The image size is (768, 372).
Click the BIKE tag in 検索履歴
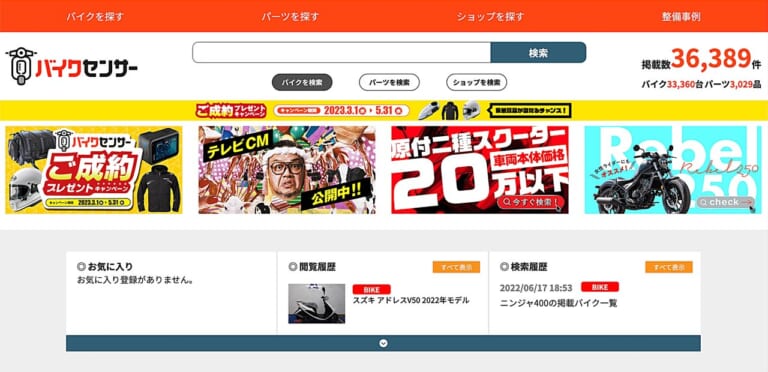pyautogui.click(x=600, y=287)
